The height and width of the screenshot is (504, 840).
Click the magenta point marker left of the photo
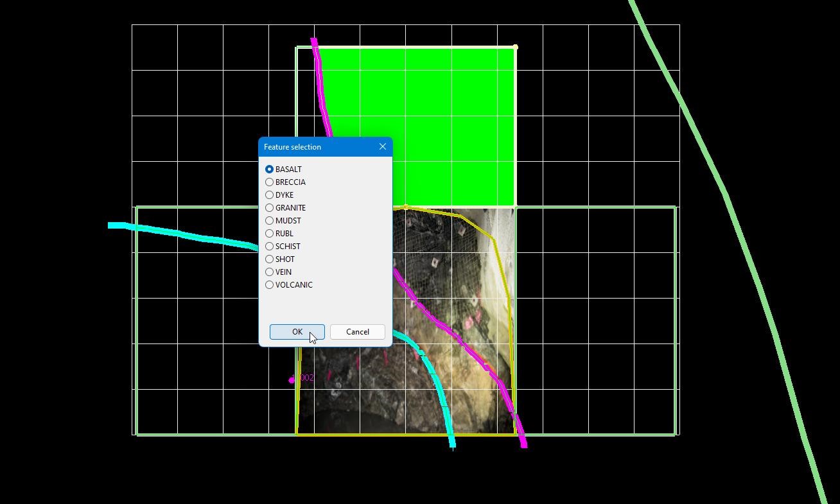point(292,380)
